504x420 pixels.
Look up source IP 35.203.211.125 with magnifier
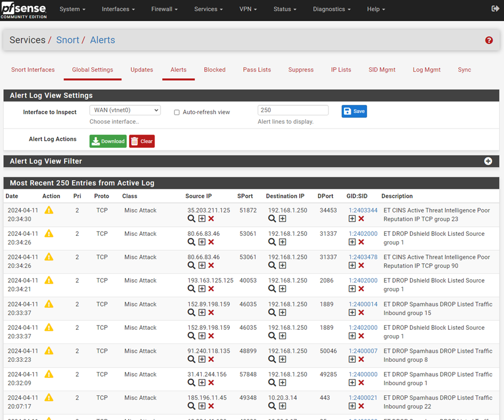[x=191, y=219]
